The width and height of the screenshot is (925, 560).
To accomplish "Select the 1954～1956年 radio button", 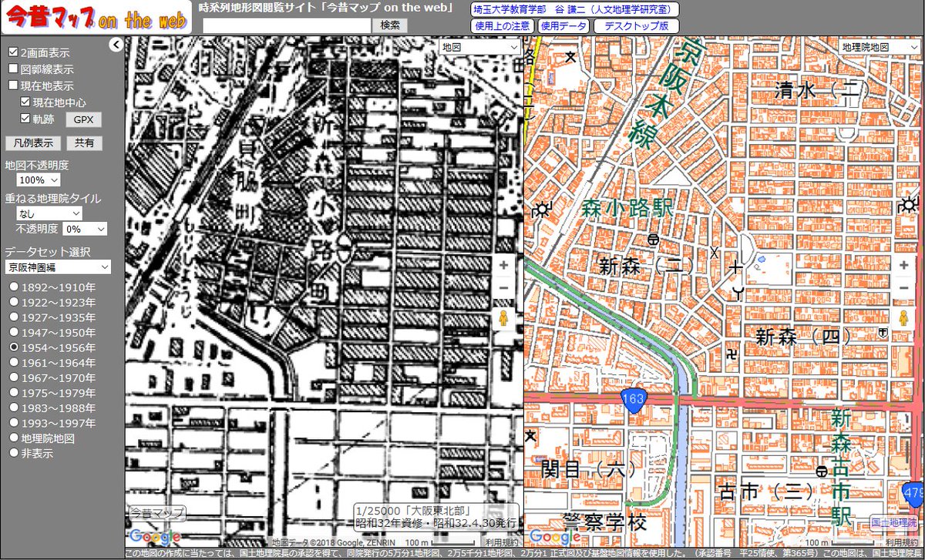I will (13, 348).
